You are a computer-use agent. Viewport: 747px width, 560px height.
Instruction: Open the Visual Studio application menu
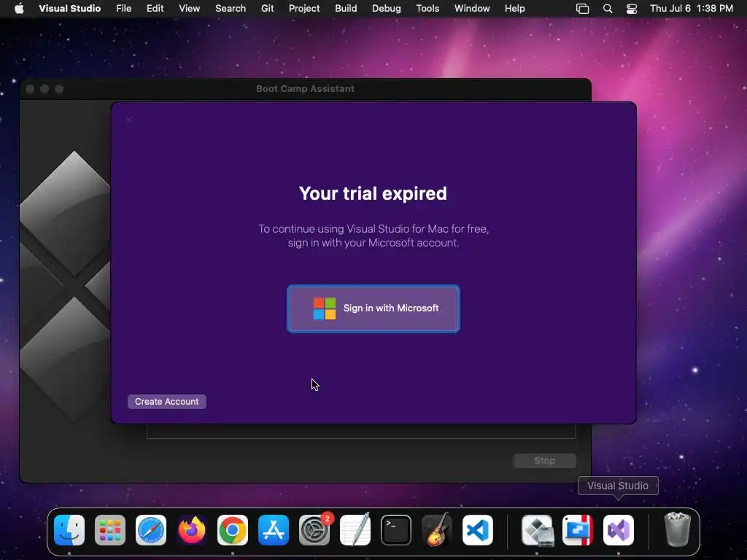point(69,8)
